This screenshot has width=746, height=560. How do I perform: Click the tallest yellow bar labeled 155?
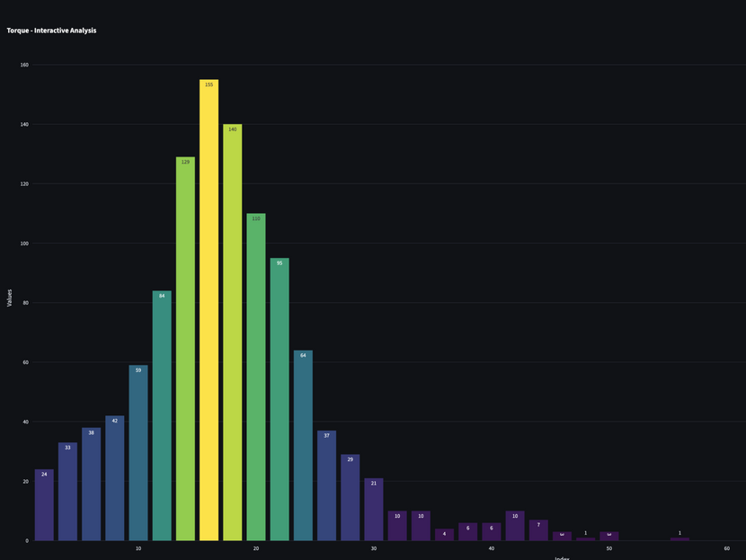[209, 310]
